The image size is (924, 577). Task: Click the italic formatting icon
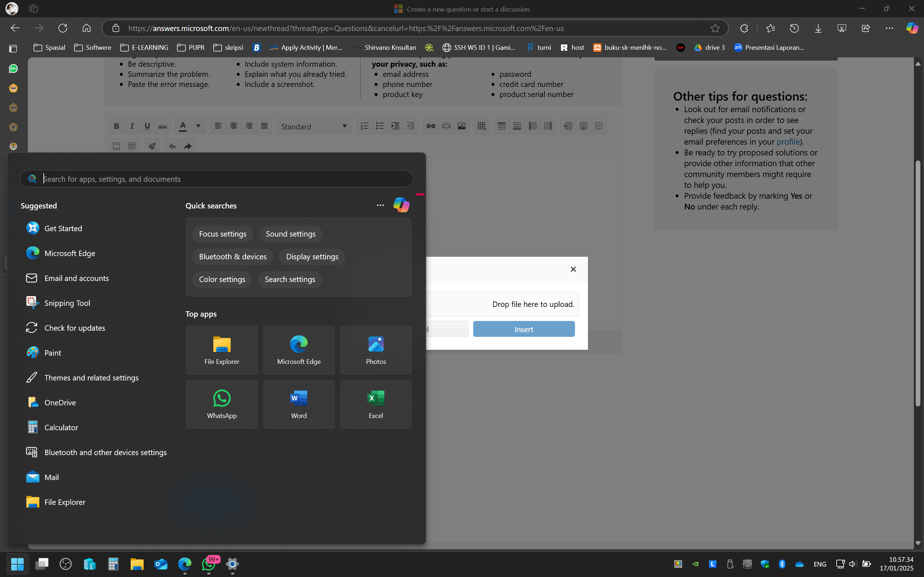pyautogui.click(x=132, y=126)
